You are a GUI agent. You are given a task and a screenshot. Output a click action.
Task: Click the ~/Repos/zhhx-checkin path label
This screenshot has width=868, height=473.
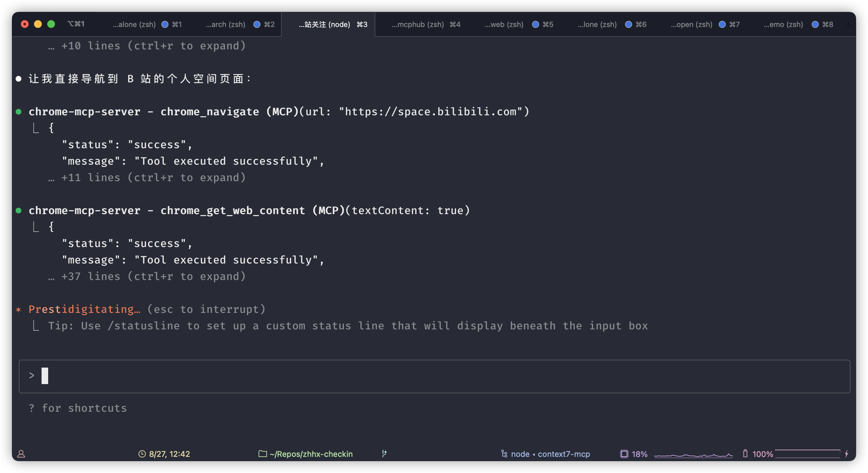point(311,454)
